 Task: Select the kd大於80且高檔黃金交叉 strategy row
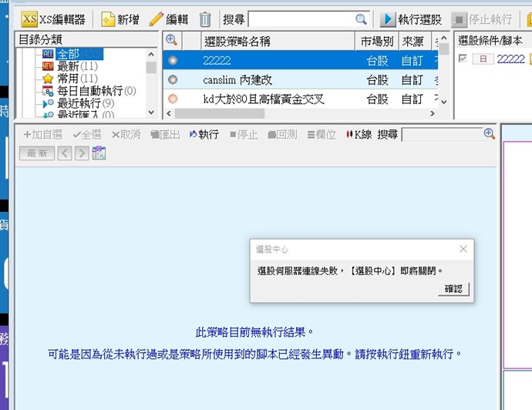coord(301,99)
